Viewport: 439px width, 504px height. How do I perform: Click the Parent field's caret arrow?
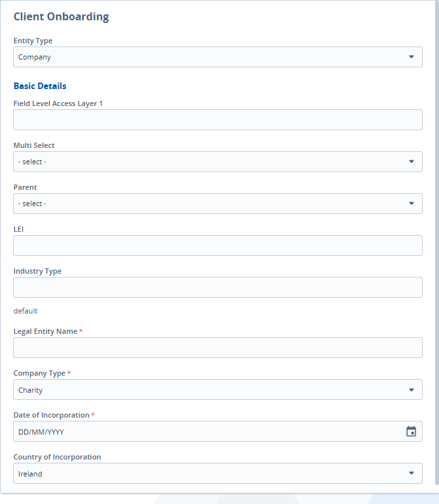point(412,204)
